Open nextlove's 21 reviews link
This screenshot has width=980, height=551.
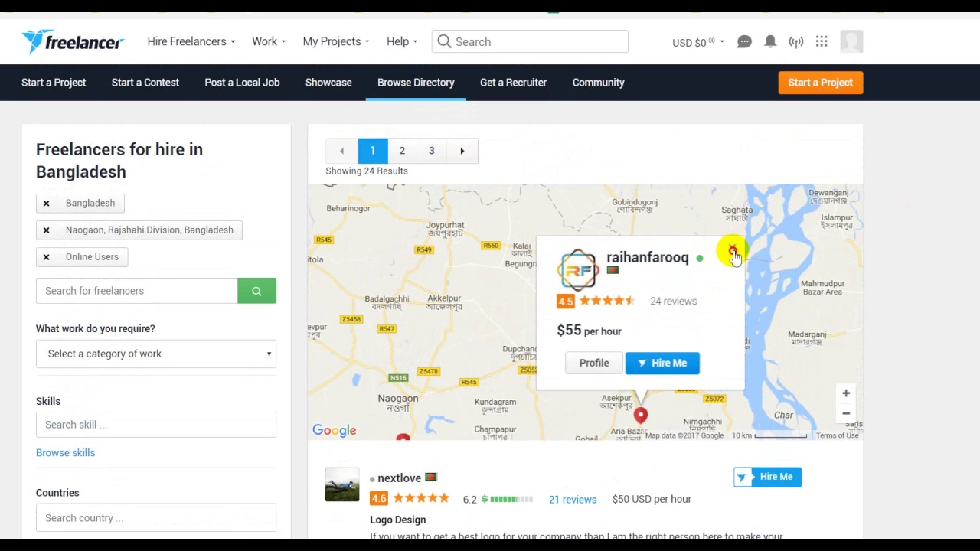coord(573,500)
